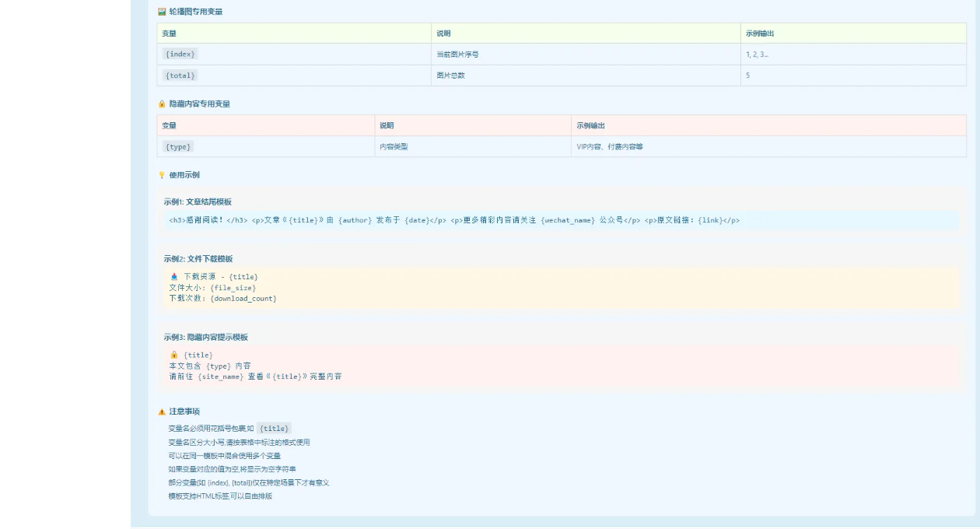Click the note '如果变量对应的值为空'
This screenshot has height=529, width=980.
click(x=231, y=469)
